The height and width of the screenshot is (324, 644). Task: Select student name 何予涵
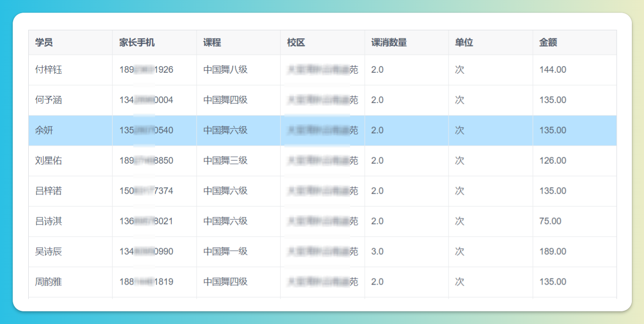[48, 100]
